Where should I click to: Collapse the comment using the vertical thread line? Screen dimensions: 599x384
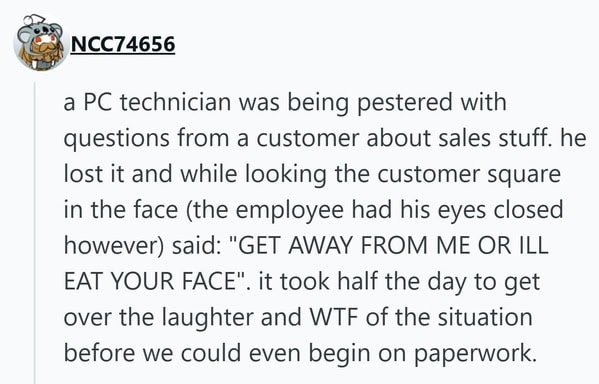pos(35,232)
